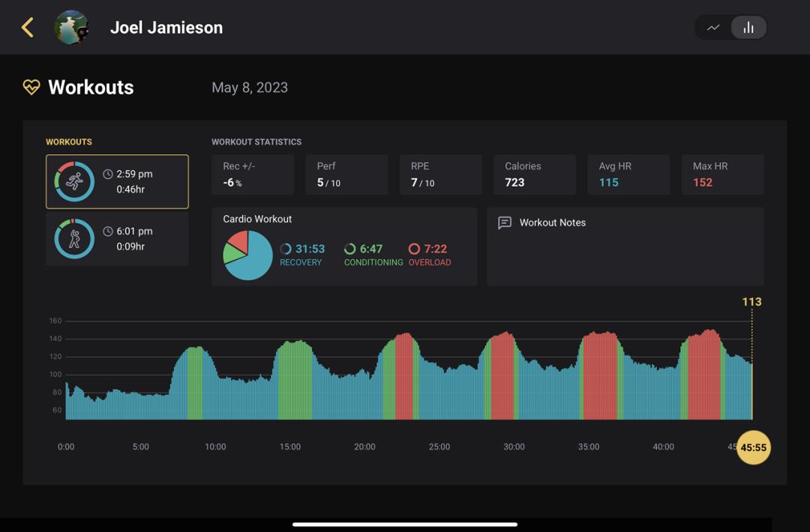Switch to bar chart view
Viewport: 810px width, 532px height.
click(748, 28)
